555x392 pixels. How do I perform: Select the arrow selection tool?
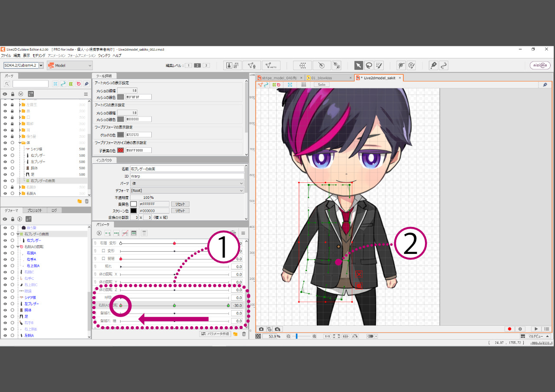coord(359,65)
